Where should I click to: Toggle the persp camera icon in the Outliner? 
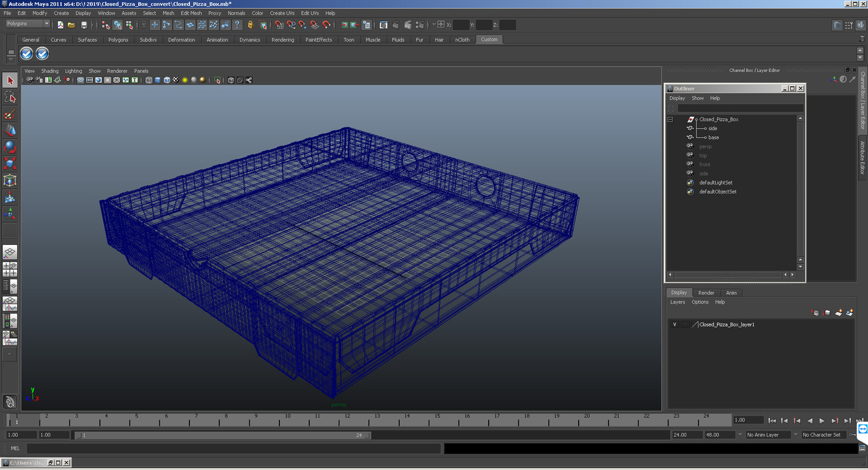click(x=689, y=146)
